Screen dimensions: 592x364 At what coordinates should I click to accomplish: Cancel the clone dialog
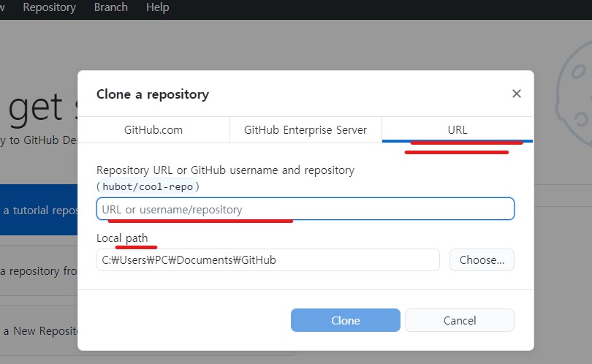point(460,320)
